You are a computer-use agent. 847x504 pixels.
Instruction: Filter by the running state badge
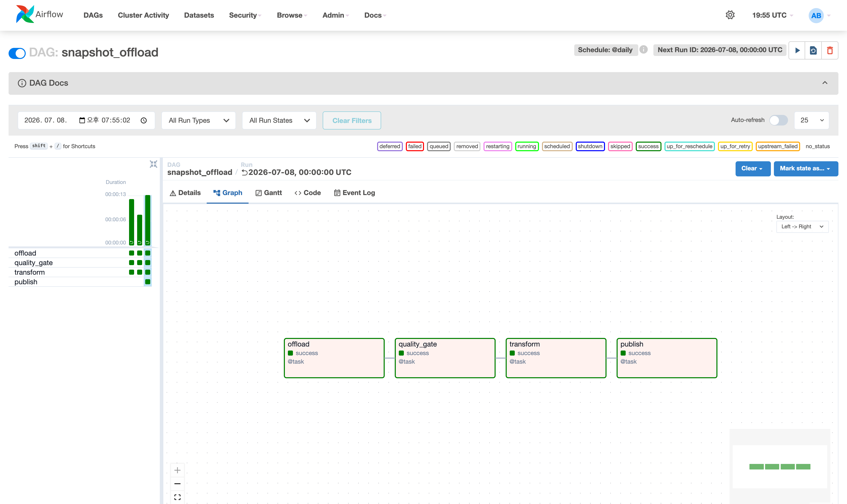coord(527,146)
